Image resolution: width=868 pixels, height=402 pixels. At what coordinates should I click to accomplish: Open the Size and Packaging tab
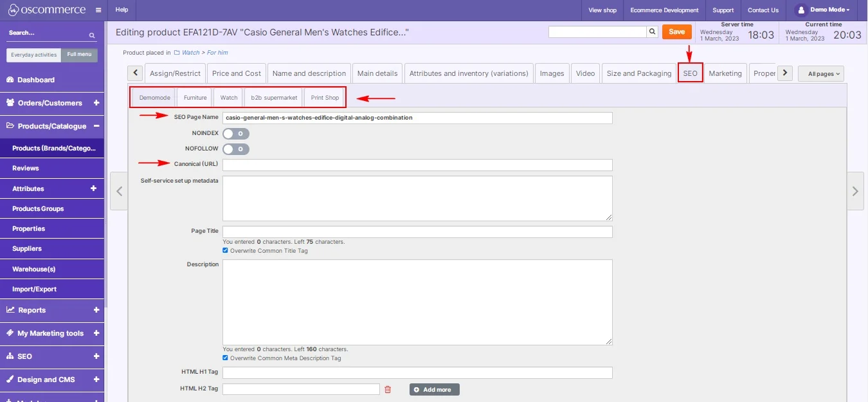(x=639, y=73)
